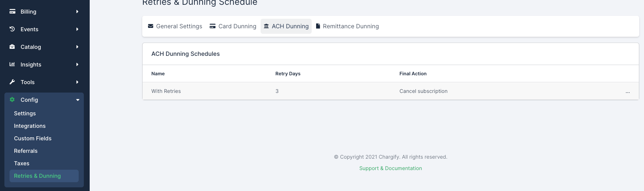This screenshot has width=644, height=191.
Task: Collapse the Config section caret
Action: coord(78,100)
